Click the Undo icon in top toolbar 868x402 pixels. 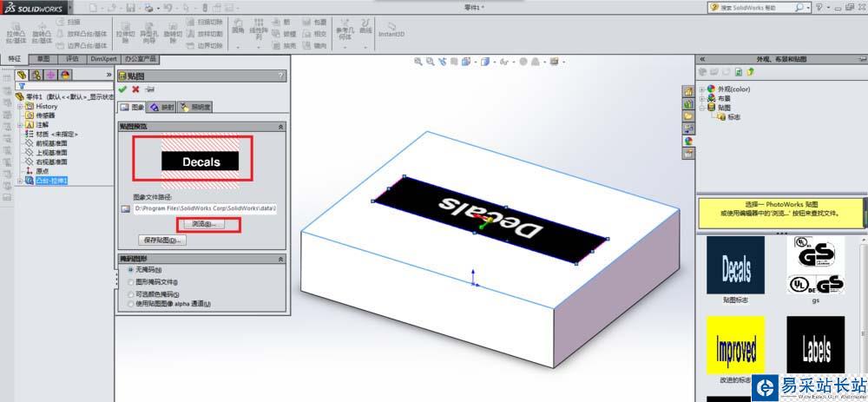(168, 8)
